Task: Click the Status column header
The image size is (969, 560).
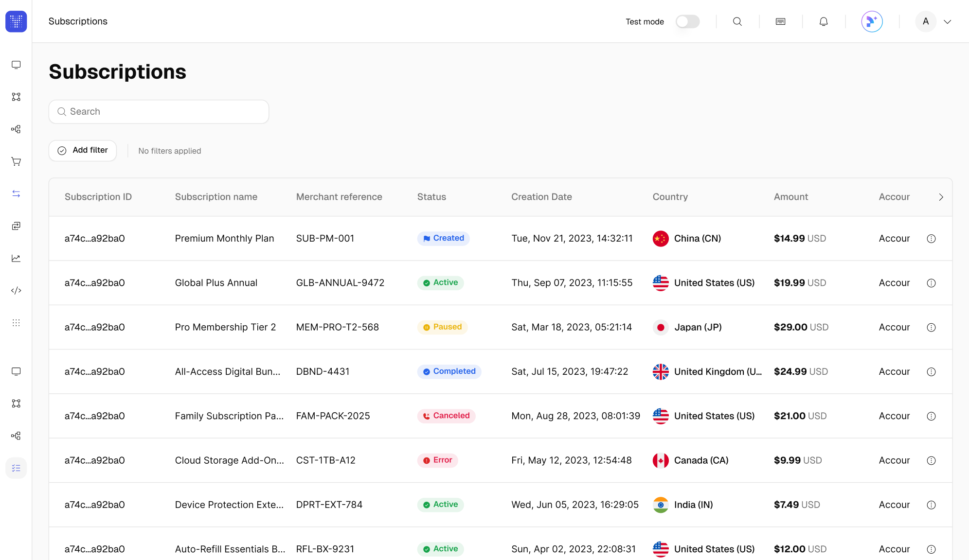Action: 431,197
